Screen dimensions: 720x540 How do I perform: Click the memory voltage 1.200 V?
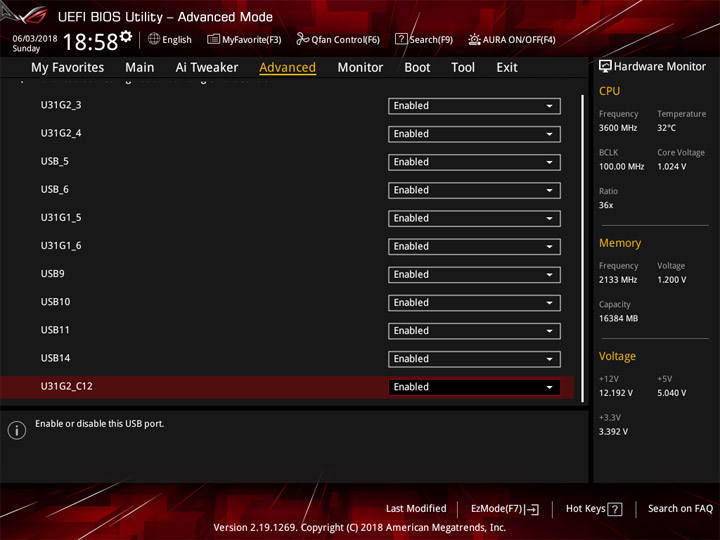(671, 280)
